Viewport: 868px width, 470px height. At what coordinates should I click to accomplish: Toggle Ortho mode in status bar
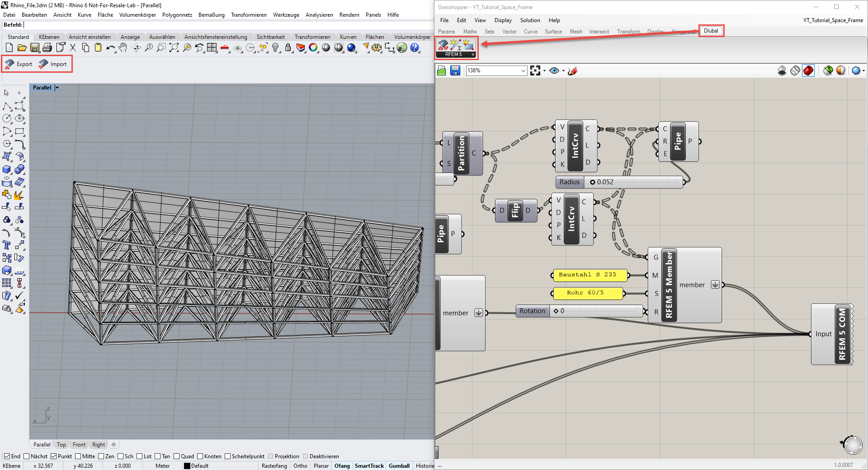(300, 466)
